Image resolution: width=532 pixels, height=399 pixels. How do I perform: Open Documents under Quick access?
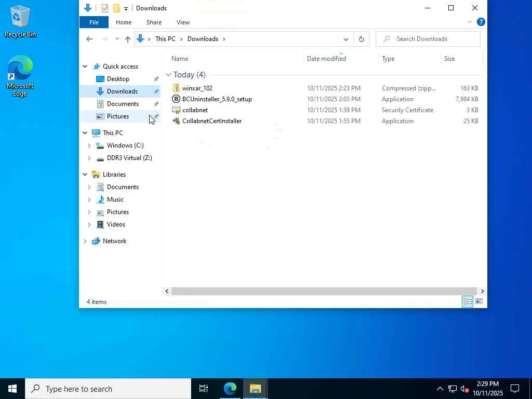[x=123, y=104]
